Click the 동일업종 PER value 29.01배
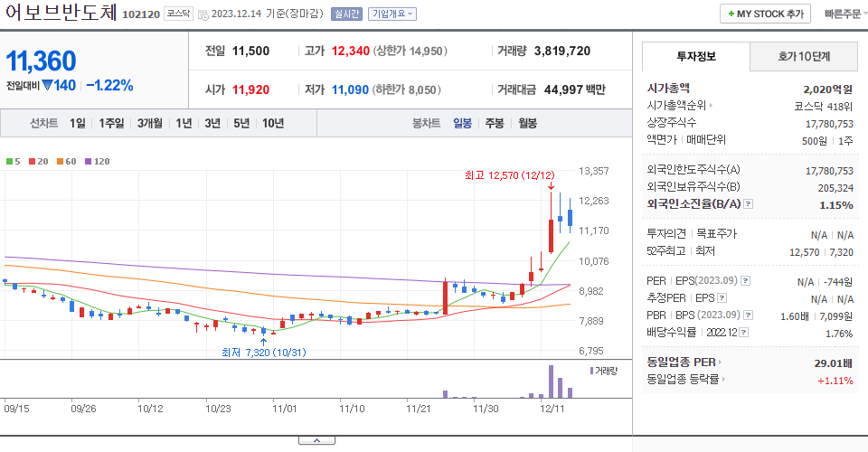Viewport: 868px width, 452px height. tap(833, 363)
